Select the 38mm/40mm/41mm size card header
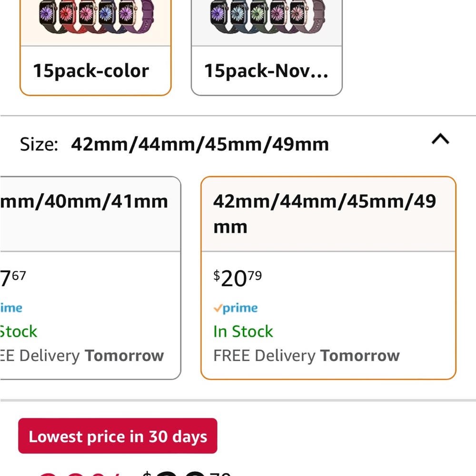 click(84, 201)
